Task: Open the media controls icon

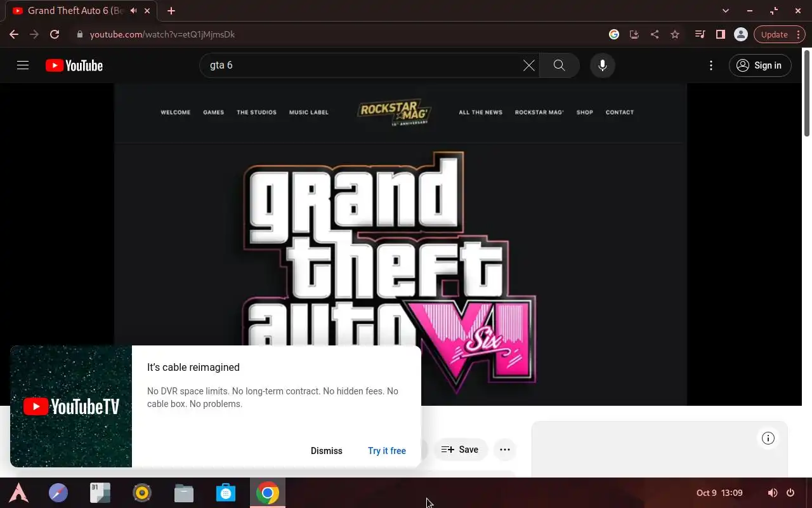Action: click(700, 34)
